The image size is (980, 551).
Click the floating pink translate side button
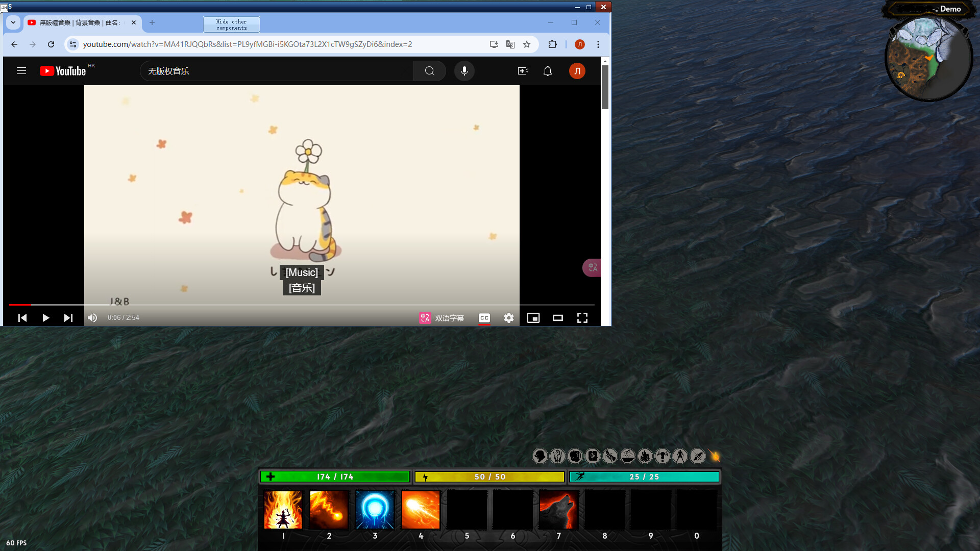(x=592, y=267)
